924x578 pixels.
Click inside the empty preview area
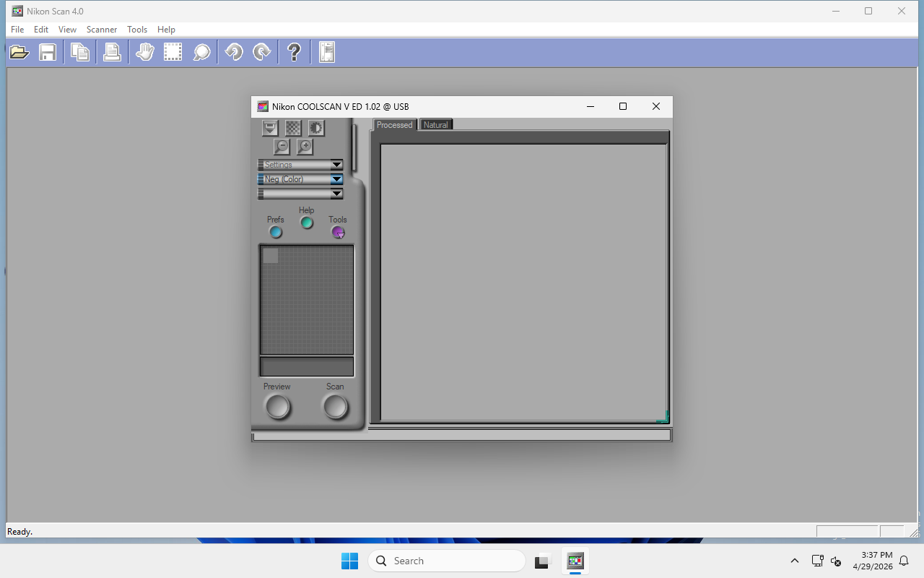pos(523,282)
